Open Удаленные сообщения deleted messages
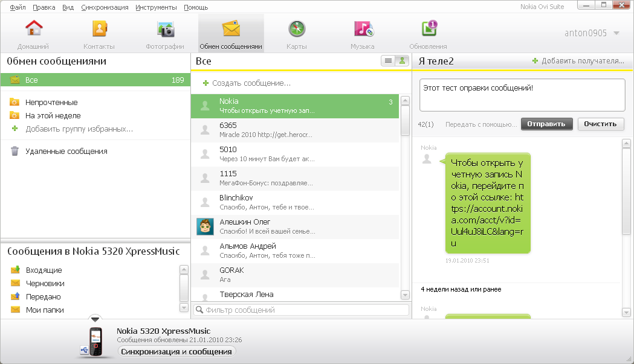The width and height of the screenshot is (634, 364). (x=66, y=151)
